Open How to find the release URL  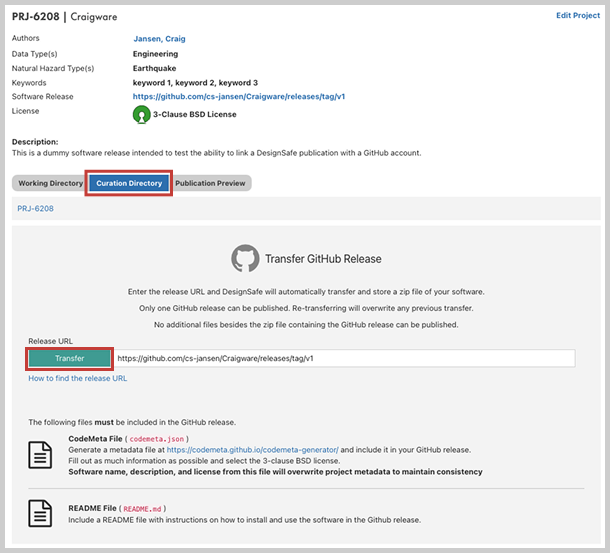[77, 379]
